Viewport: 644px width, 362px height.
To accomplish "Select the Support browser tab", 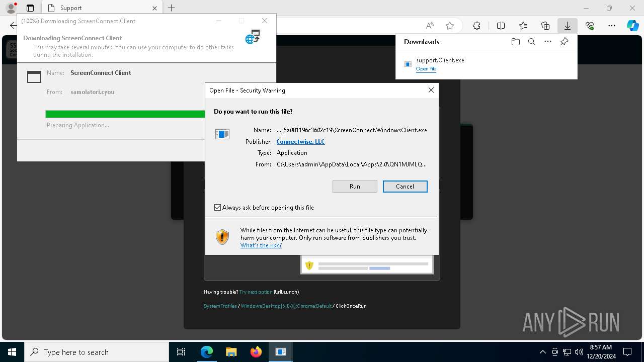I will pos(101,8).
